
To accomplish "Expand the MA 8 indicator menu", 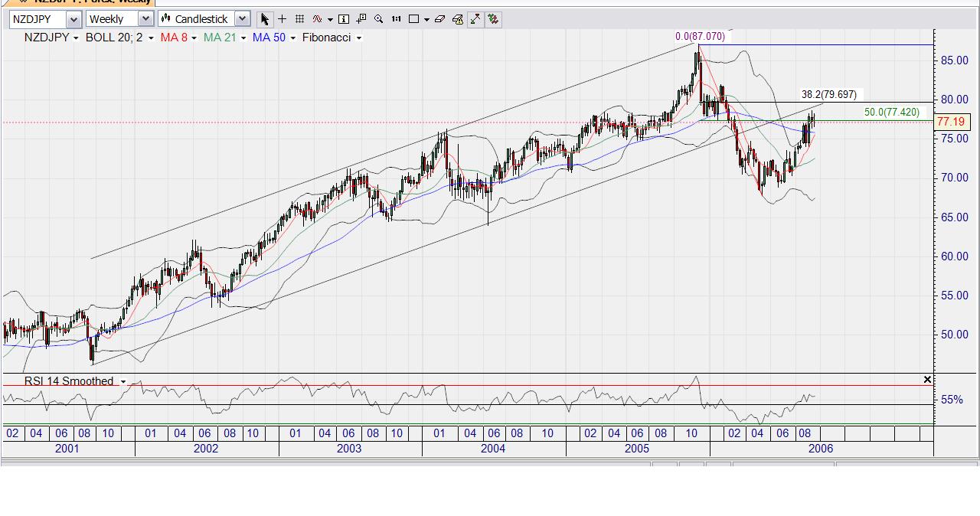I will 194,38.
